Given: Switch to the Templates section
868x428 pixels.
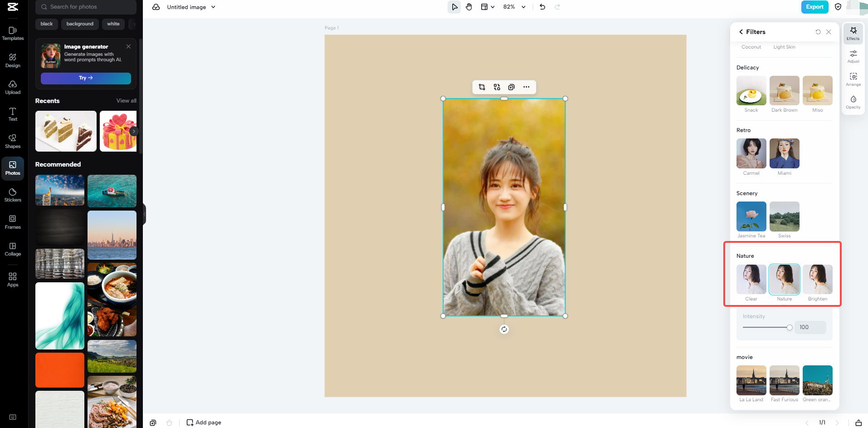Looking at the screenshot, I should [12, 33].
